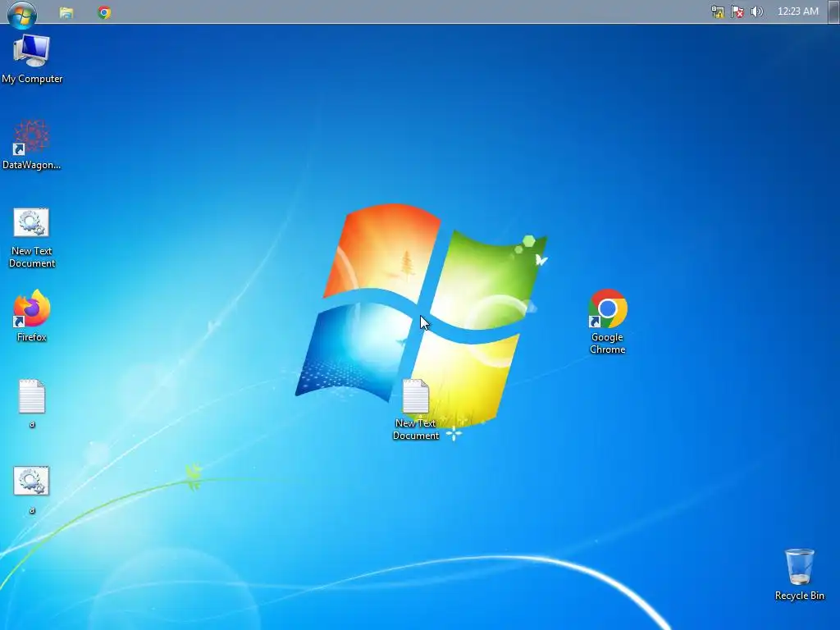The image size is (840, 630).
Task: Select the Recycle Bin icon
Action: click(799, 574)
